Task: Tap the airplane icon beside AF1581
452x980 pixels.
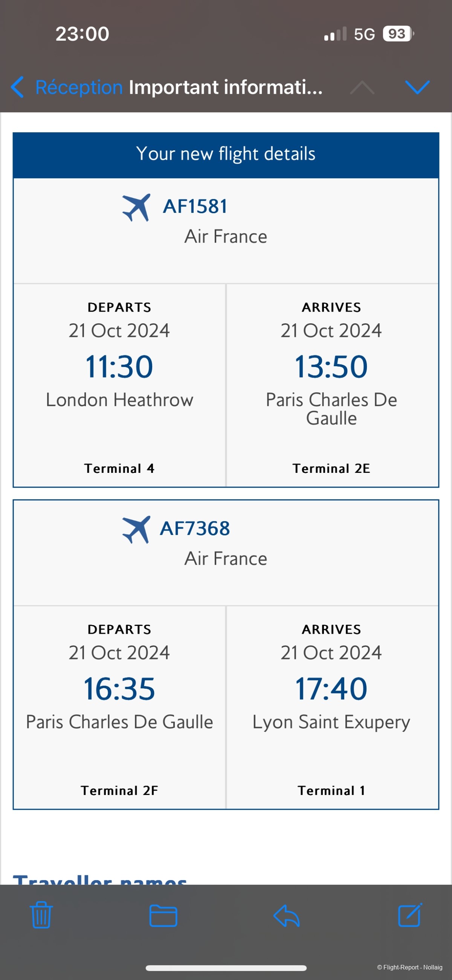Action: point(136,207)
